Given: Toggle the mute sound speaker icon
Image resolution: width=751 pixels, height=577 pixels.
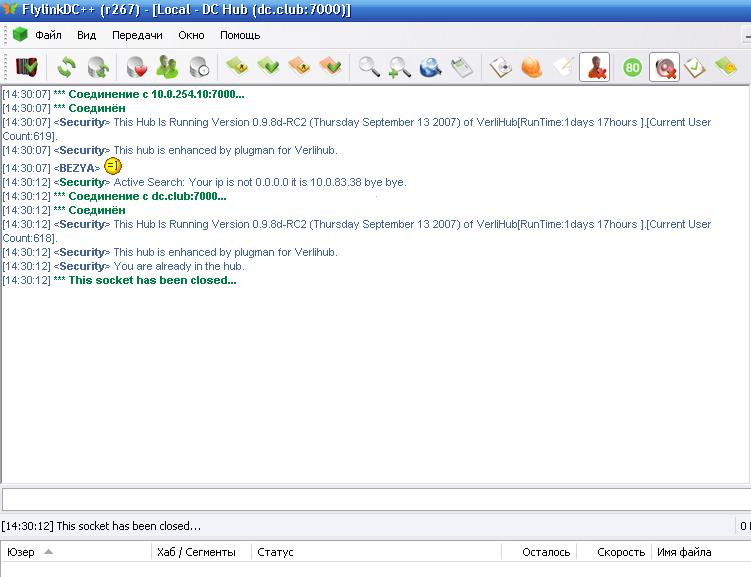Looking at the screenshot, I should pos(664,67).
